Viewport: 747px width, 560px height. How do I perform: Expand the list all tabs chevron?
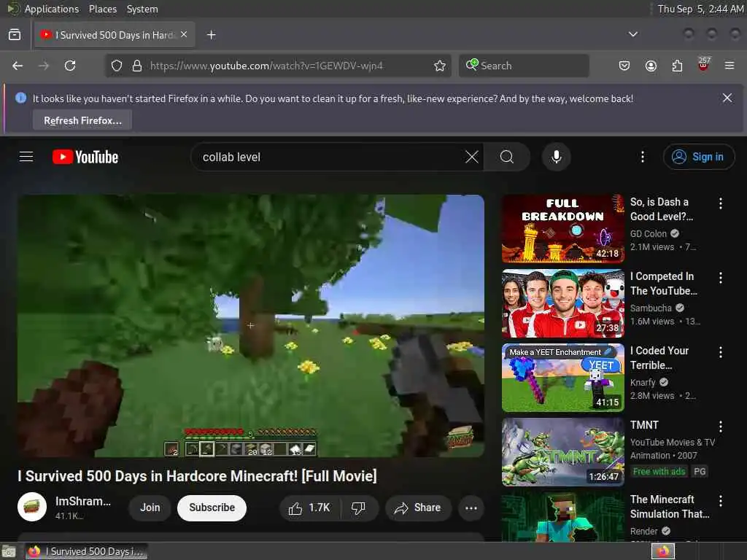(633, 34)
